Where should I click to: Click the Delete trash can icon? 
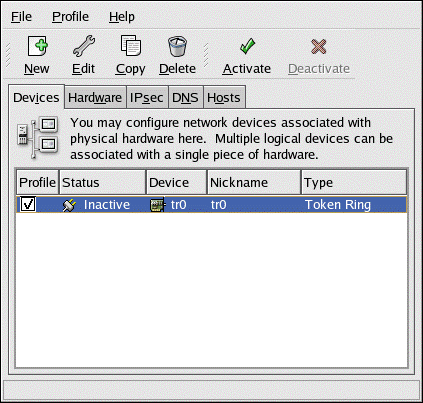pyautogui.click(x=177, y=46)
